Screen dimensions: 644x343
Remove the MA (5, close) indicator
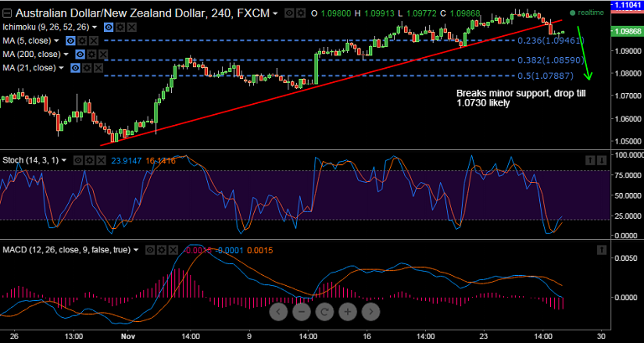(94, 40)
